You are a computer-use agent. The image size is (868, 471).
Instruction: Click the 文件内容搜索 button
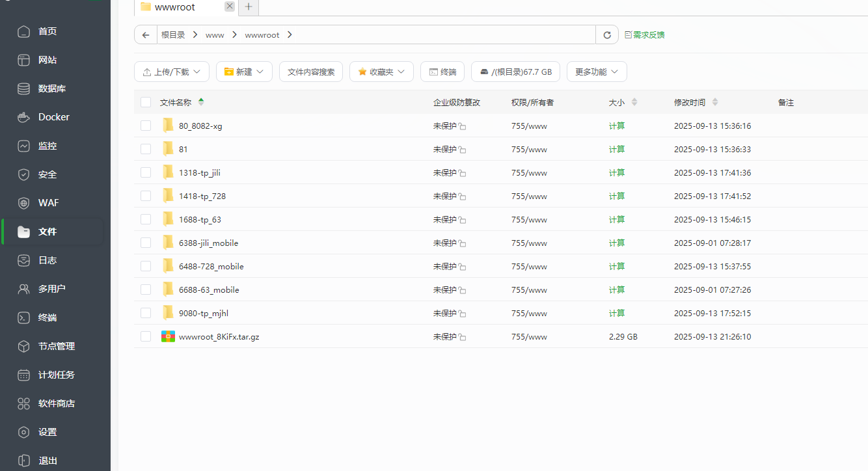click(x=311, y=72)
